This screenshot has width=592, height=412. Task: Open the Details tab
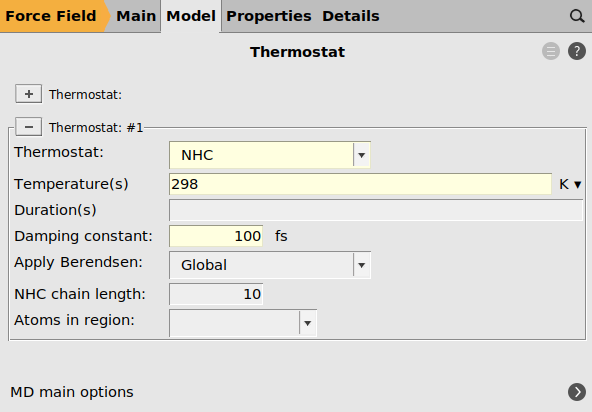pos(351,16)
